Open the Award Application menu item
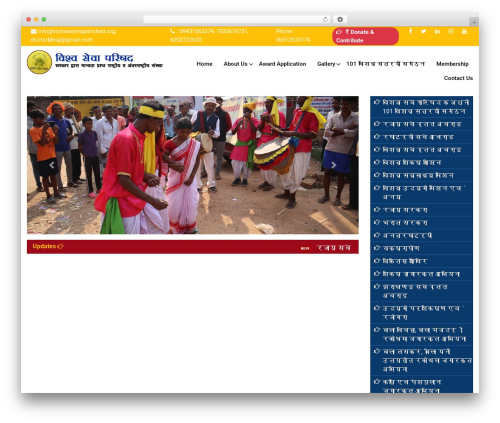This screenshot has width=500, height=423. click(282, 64)
